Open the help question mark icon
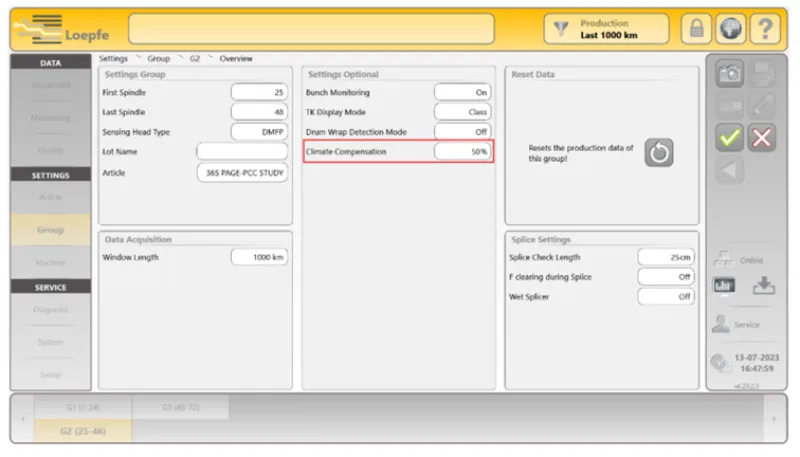This screenshot has height=457, width=800. [x=764, y=29]
